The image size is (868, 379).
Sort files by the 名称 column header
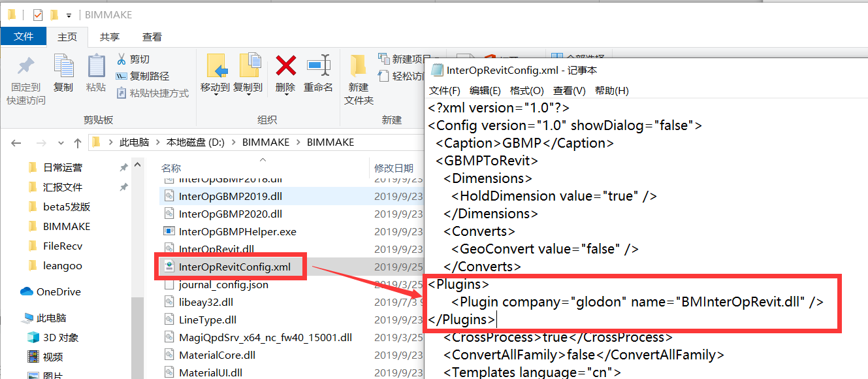point(171,168)
